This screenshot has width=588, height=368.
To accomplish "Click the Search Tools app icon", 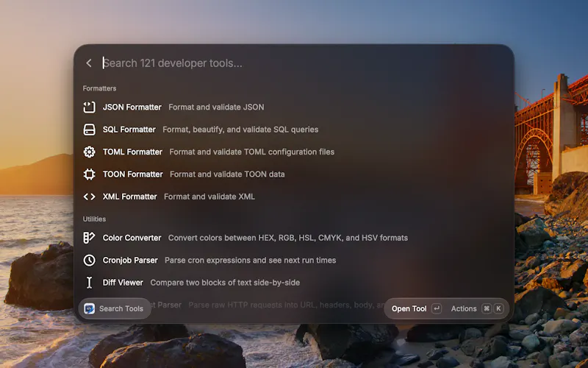I will tap(89, 308).
